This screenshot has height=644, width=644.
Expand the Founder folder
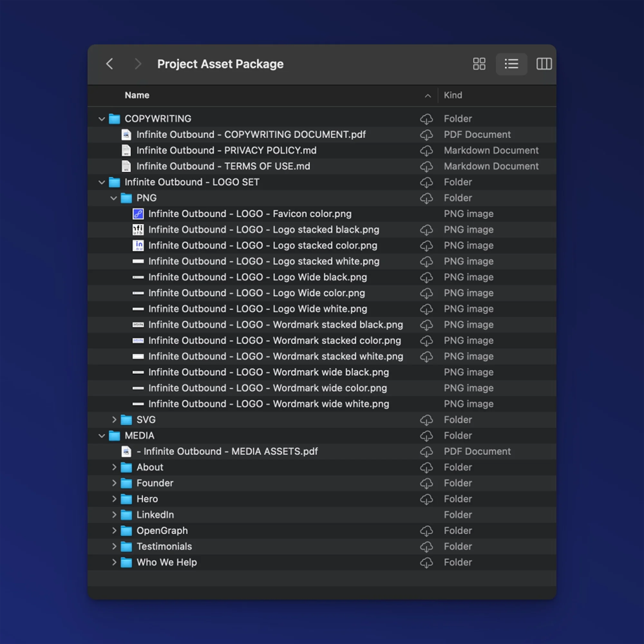pos(114,483)
